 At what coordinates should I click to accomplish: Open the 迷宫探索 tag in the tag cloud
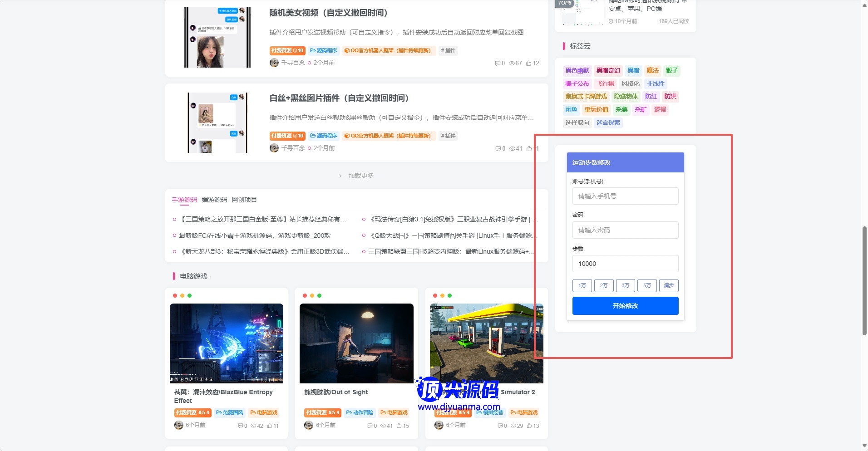coord(608,123)
